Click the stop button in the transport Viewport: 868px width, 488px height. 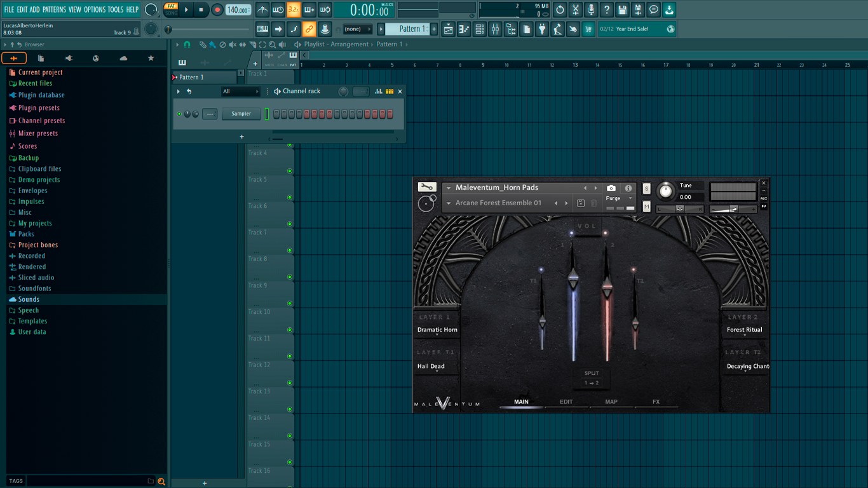(x=201, y=10)
